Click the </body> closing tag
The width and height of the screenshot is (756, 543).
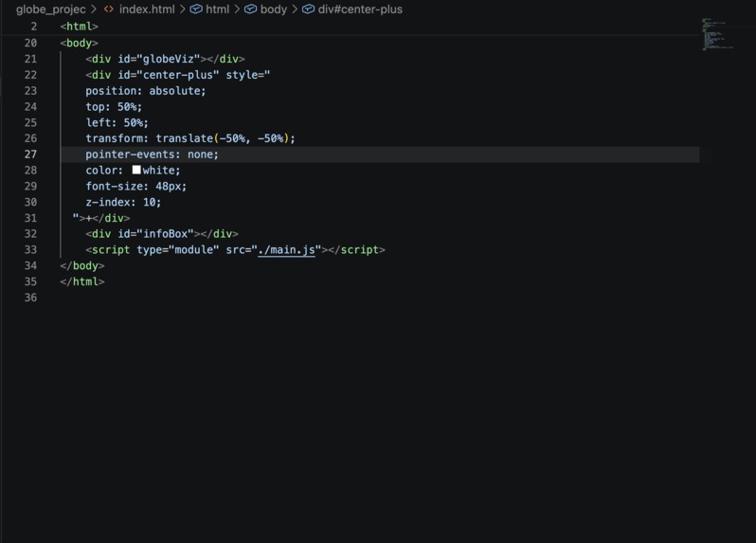82,265
